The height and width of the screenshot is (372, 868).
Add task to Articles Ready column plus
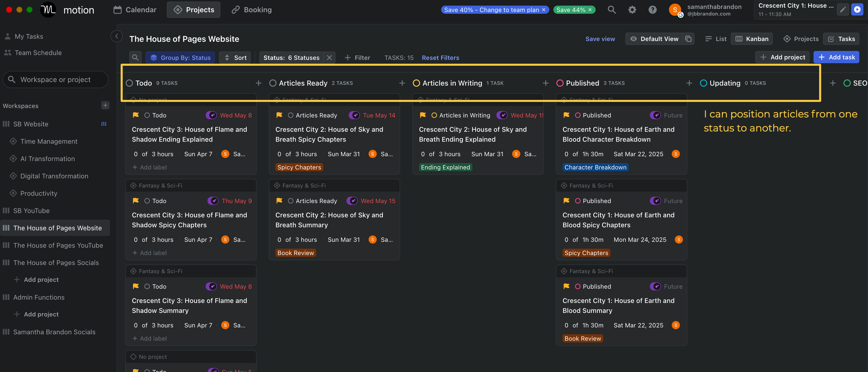click(x=402, y=83)
